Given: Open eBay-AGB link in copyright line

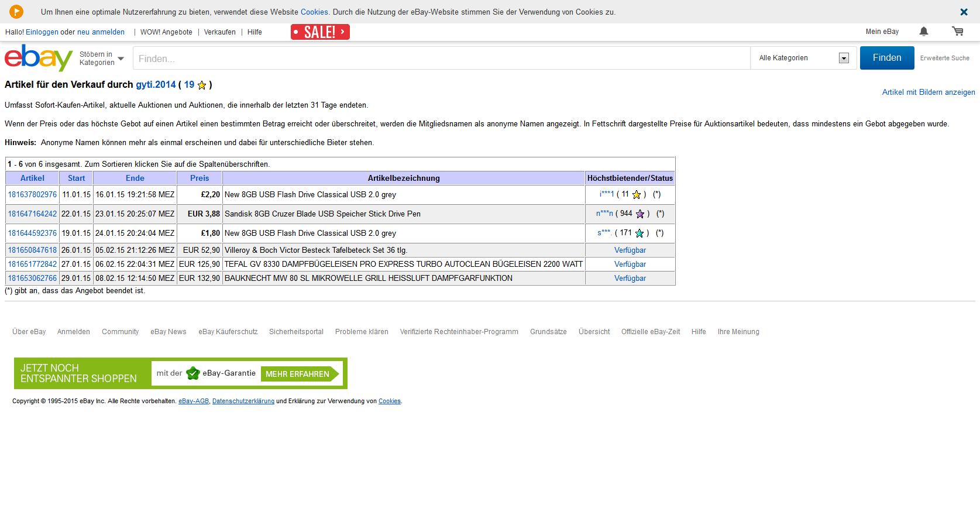Looking at the screenshot, I should (194, 401).
